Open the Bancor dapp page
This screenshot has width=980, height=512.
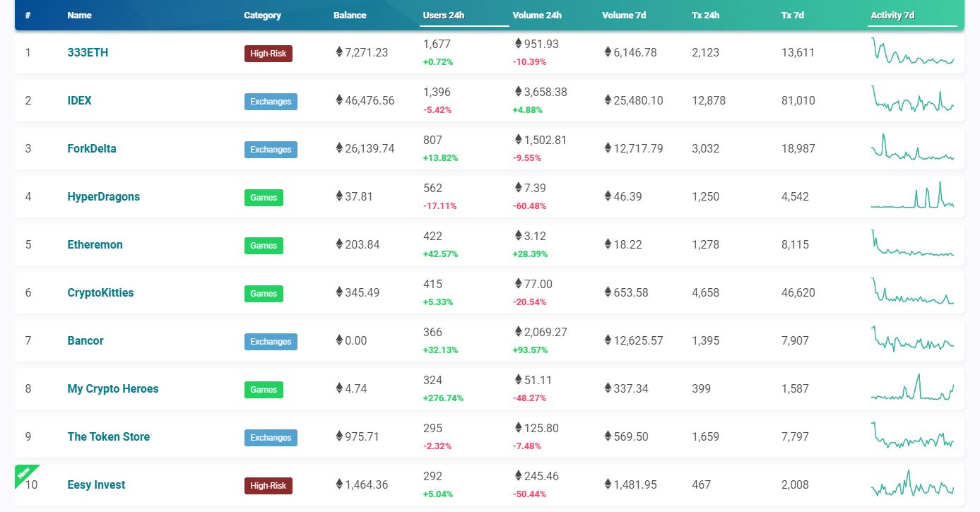click(x=85, y=341)
